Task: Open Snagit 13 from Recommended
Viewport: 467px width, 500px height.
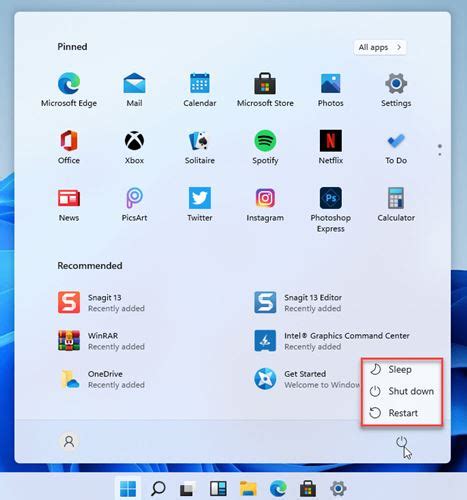Action: pyautogui.click(x=102, y=302)
